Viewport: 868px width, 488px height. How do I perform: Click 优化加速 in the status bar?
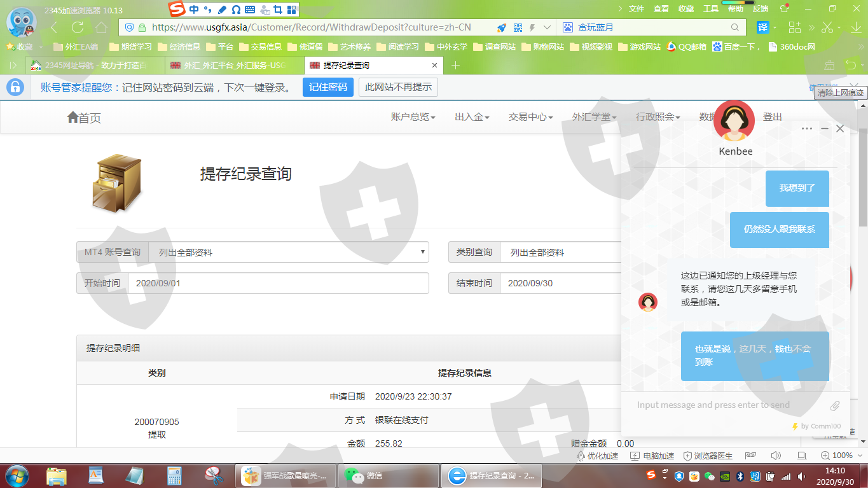point(597,456)
